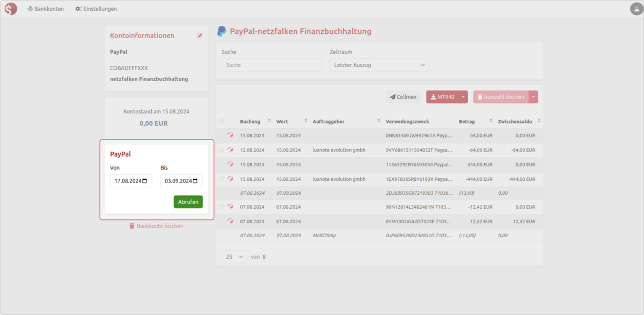
Task: Click the COBADEFFXXX BIC text
Action: click(129, 68)
